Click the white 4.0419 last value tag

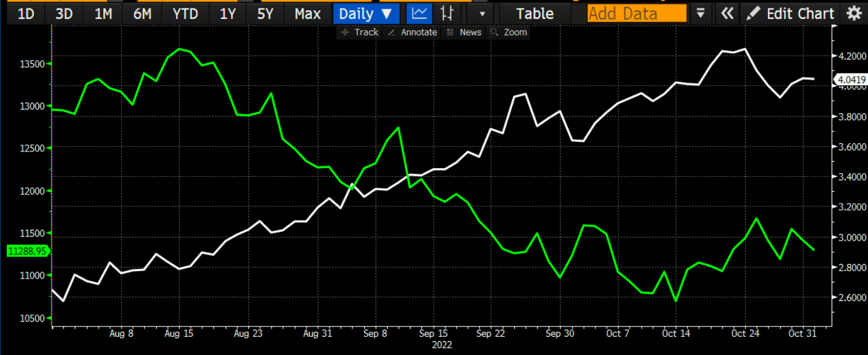coord(851,79)
